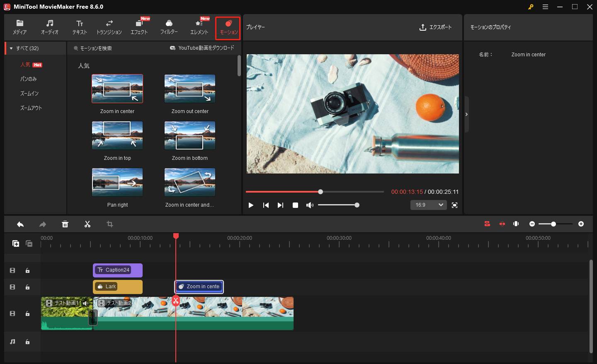The height and width of the screenshot is (364, 597).
Task: Select the オーディオ (Audio) tool icon
Action: (49, 27)
